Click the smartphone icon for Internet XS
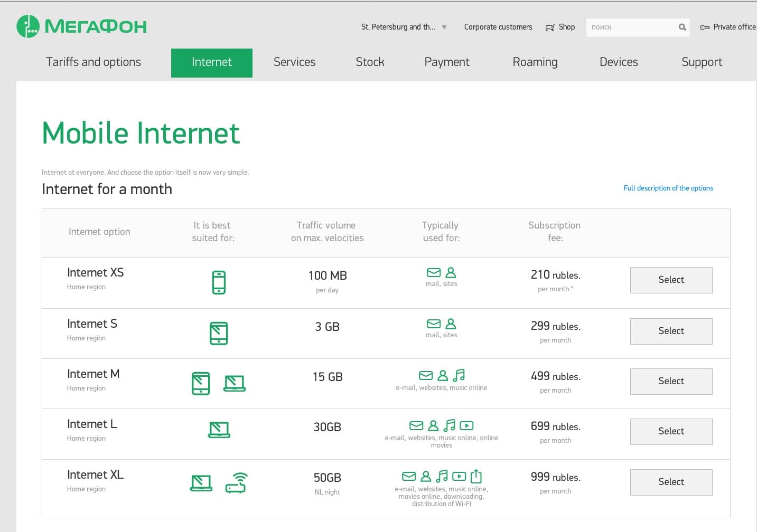 click(219, 282)
